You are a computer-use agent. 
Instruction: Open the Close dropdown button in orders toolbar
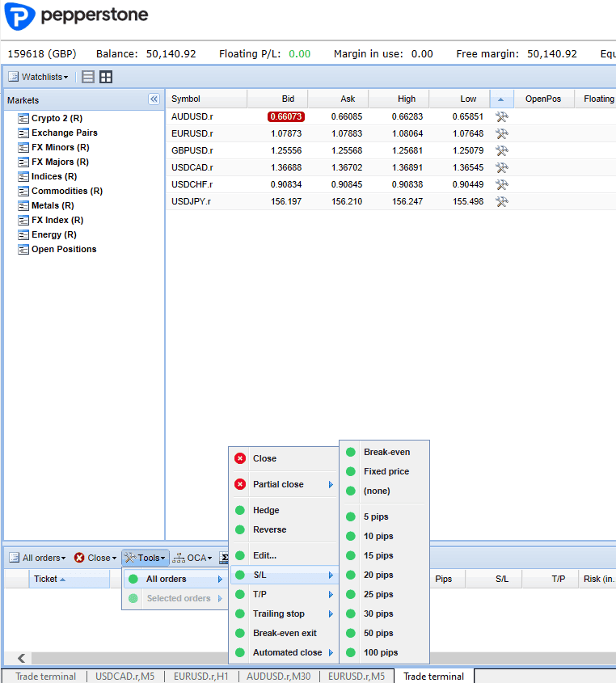click(95, 558)
